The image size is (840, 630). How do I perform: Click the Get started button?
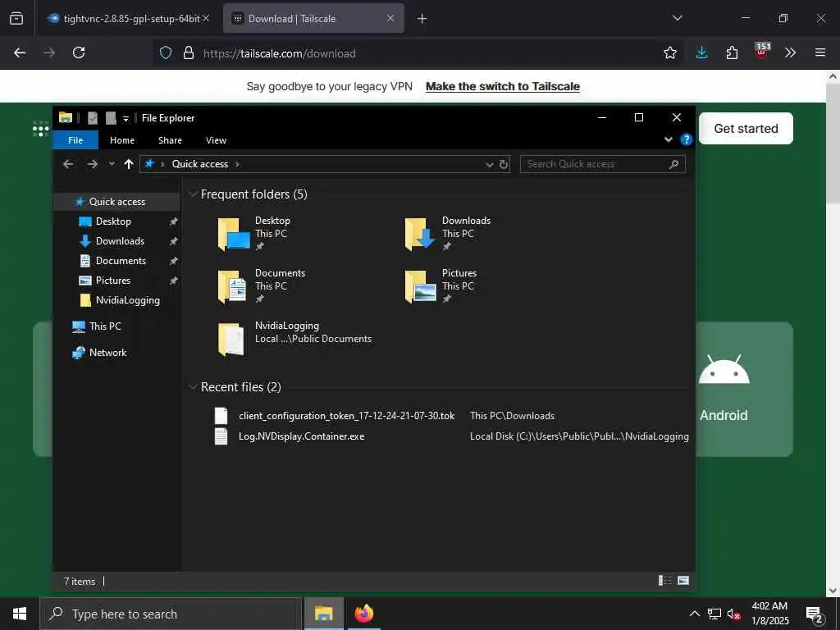tap(746, 129)
